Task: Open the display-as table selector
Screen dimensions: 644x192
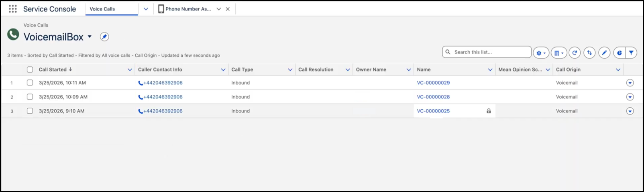Action: coord(559,53)
